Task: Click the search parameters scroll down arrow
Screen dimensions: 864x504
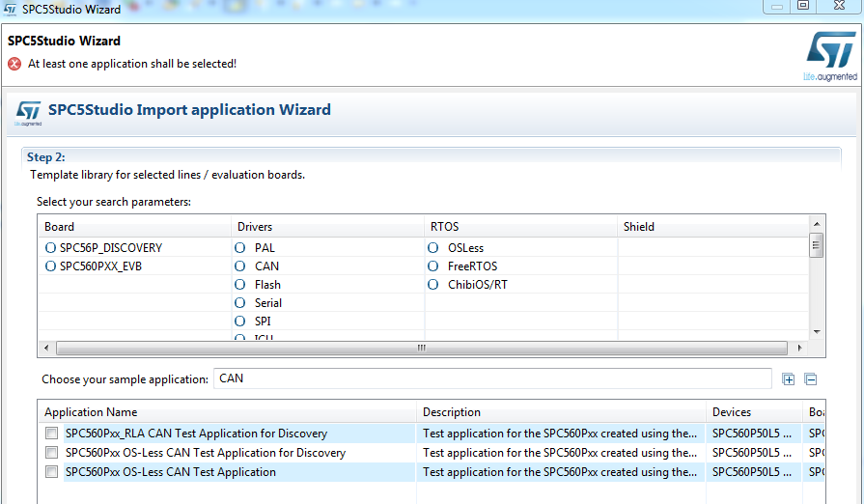Action: (x=817, y=332)
